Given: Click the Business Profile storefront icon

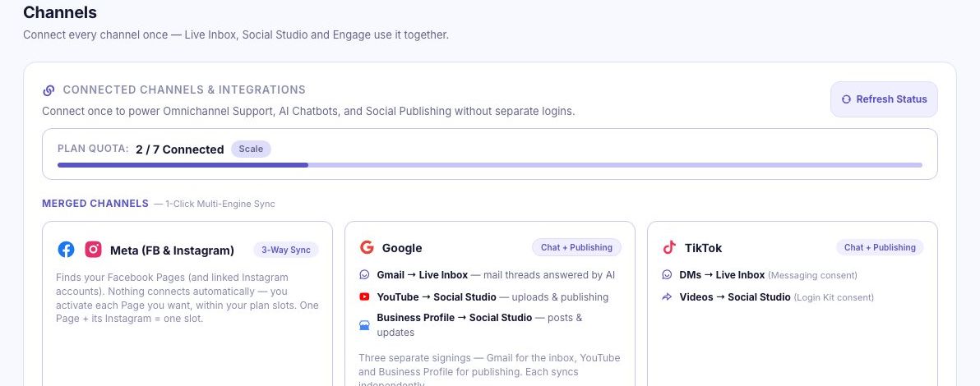Looking at the screenshot, I should pyautogui.click(x=364, y=324).
